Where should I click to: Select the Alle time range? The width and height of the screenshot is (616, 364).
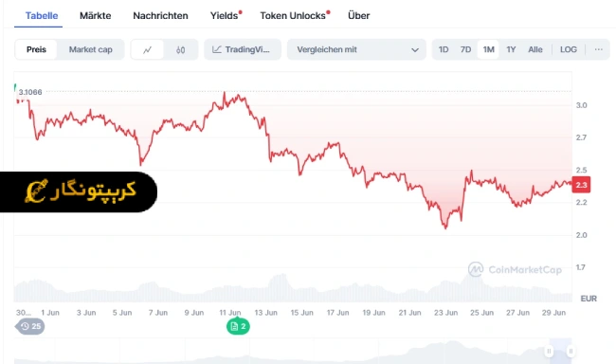535,49
